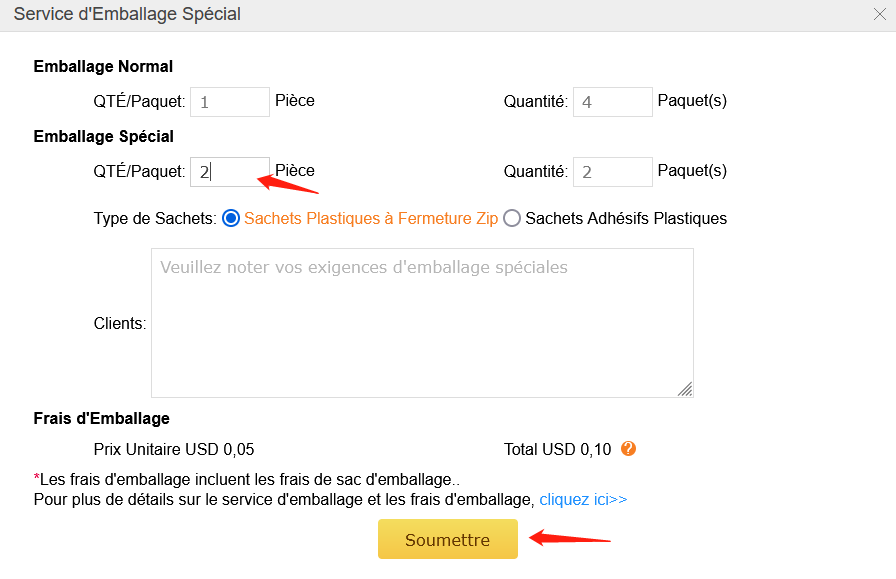
Task: Select Sachets Plastiques à Fermeture Zip radio button
Action: pyautogui.click(x=231, y=218)
